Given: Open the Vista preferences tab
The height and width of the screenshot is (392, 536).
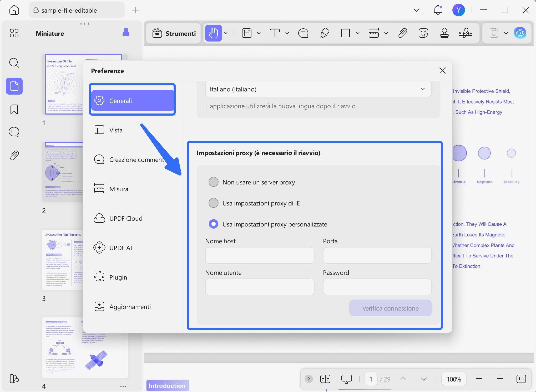Looking at the screenshot, I should coord(116,130).
